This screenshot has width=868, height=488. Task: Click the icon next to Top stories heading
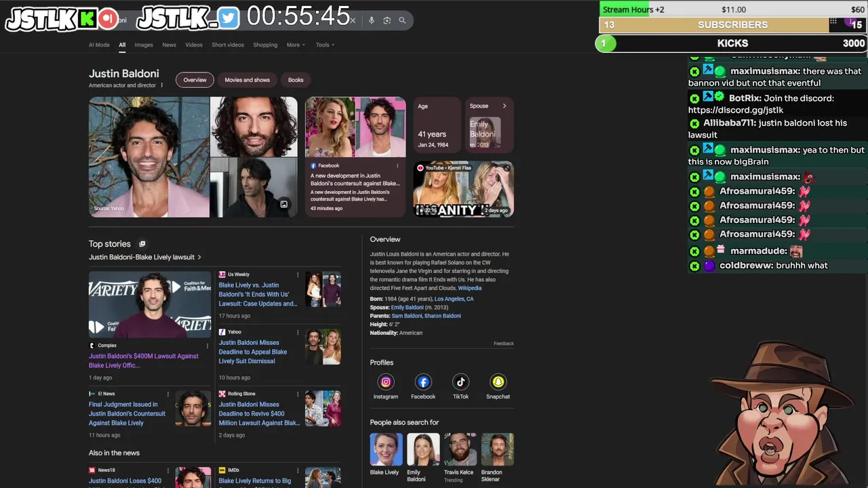coord(142,244)
